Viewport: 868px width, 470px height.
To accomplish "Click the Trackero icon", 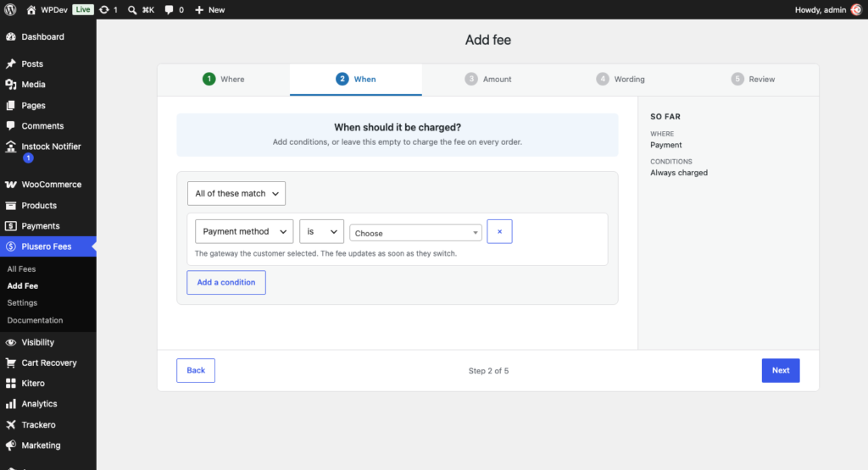I will [x=10, y=424].
